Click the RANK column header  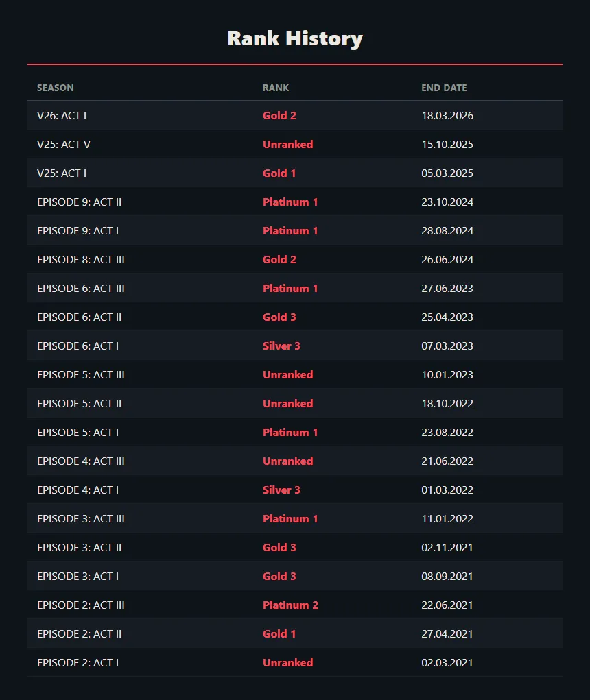276,88
